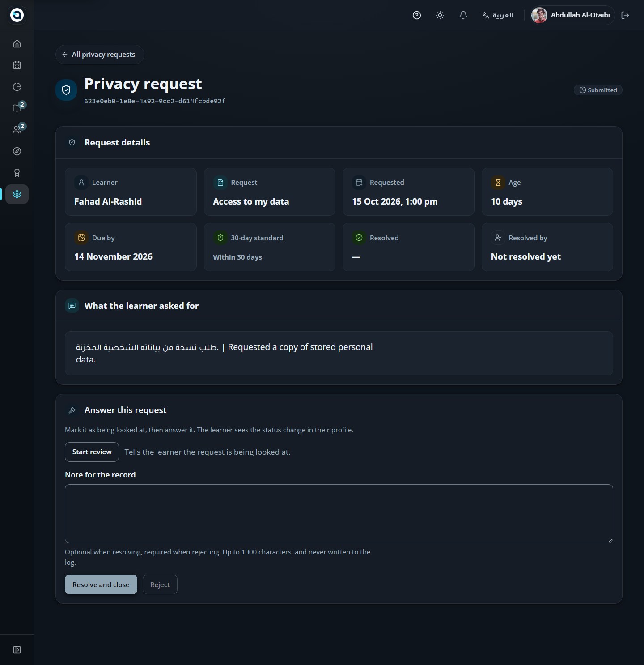This screenshot has width=644, height=665.
Task: Click the log out icon
Action: [x=625, y=15]
